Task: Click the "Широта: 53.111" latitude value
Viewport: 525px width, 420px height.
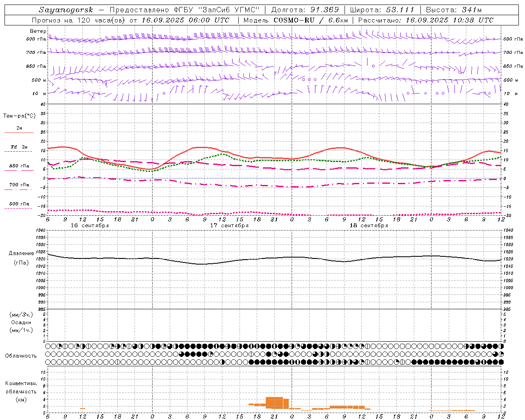Action: pyautogui.click(x=382, y=10)
